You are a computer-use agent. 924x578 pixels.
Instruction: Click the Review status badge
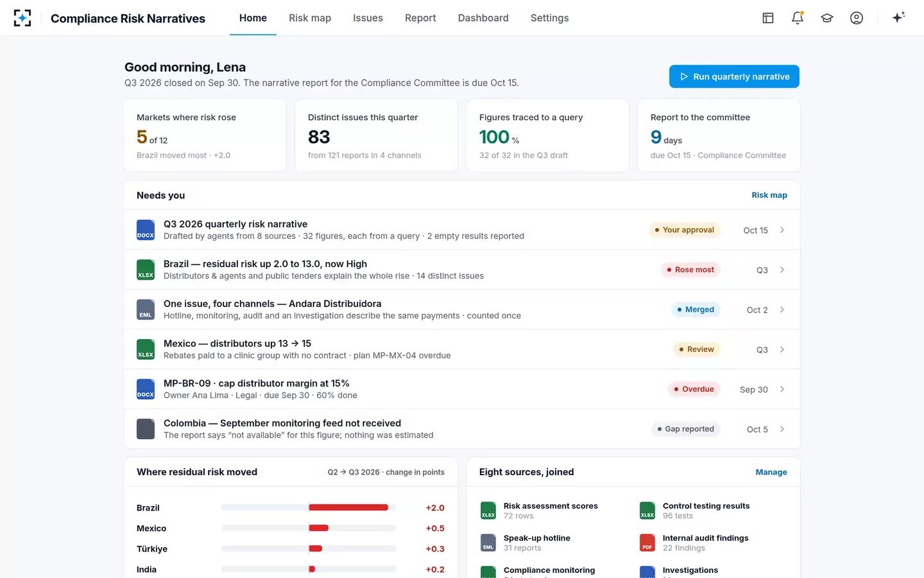pos(696,349)
